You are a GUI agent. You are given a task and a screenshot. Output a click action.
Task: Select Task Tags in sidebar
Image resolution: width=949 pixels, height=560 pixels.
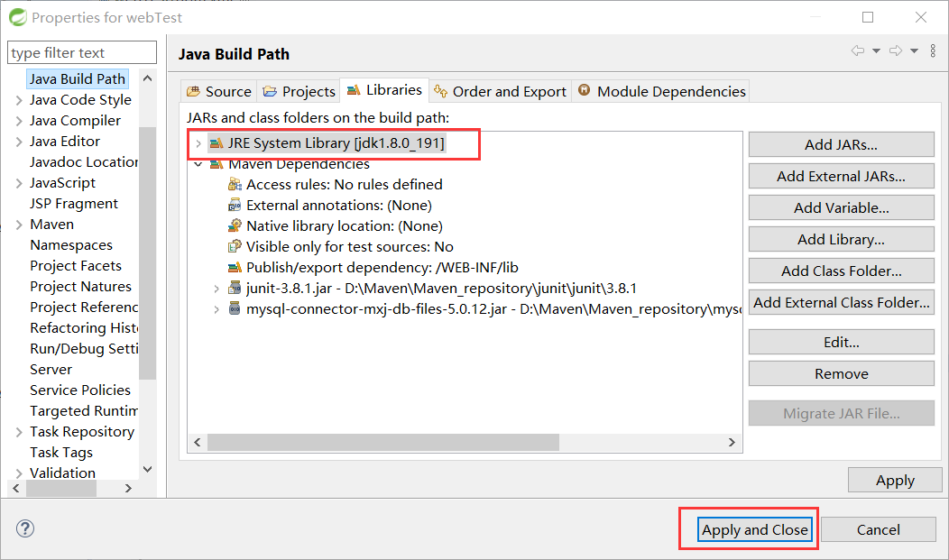61,453
